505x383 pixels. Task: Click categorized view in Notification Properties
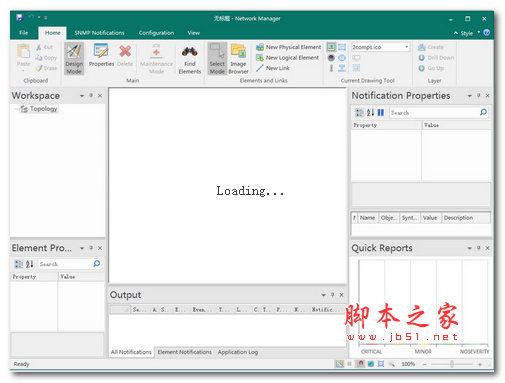(359, 113)
